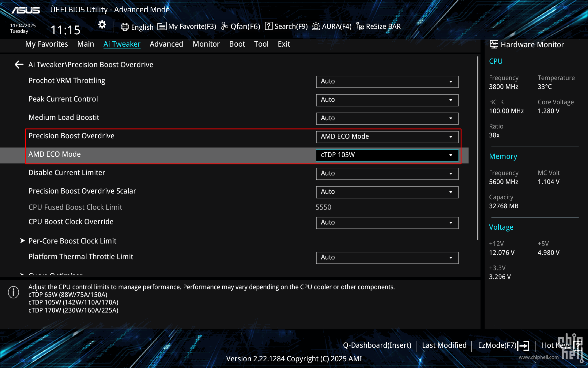Screen dimensions: 588x368
Task: Open Prochot VRM Throttling dropdown
Action: click(x=387, y=82)
